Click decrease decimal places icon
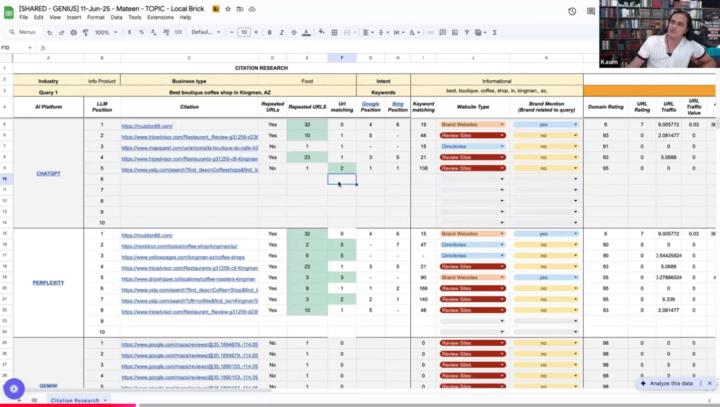This screenshot has height=407, width=720. [153, 33]
